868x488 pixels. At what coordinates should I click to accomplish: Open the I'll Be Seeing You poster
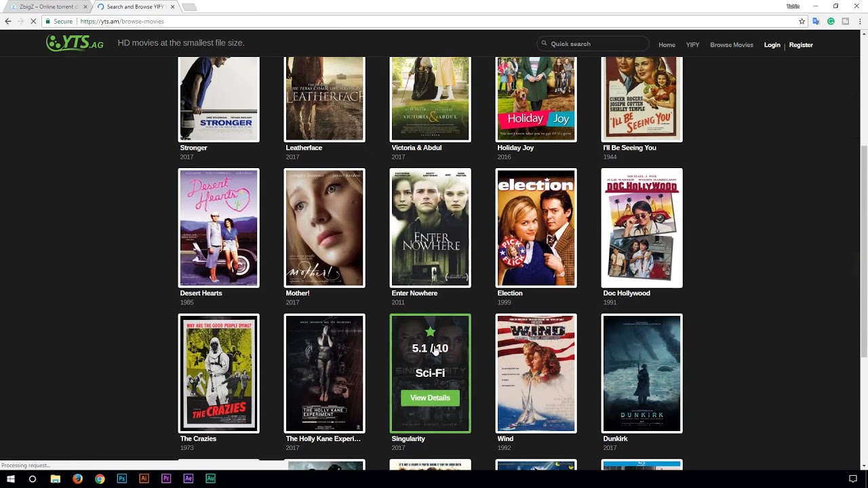click(x=642, y=99)
